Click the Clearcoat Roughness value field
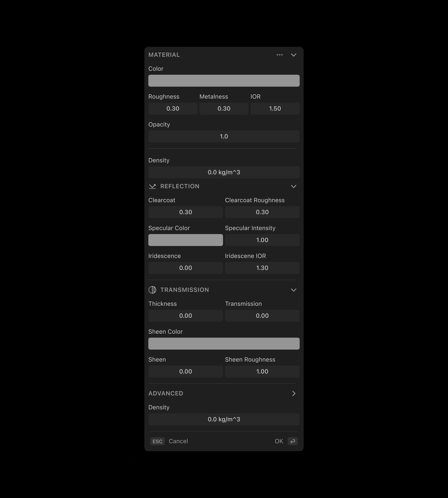This screenshot has height=498, width=448. point(262,212)
